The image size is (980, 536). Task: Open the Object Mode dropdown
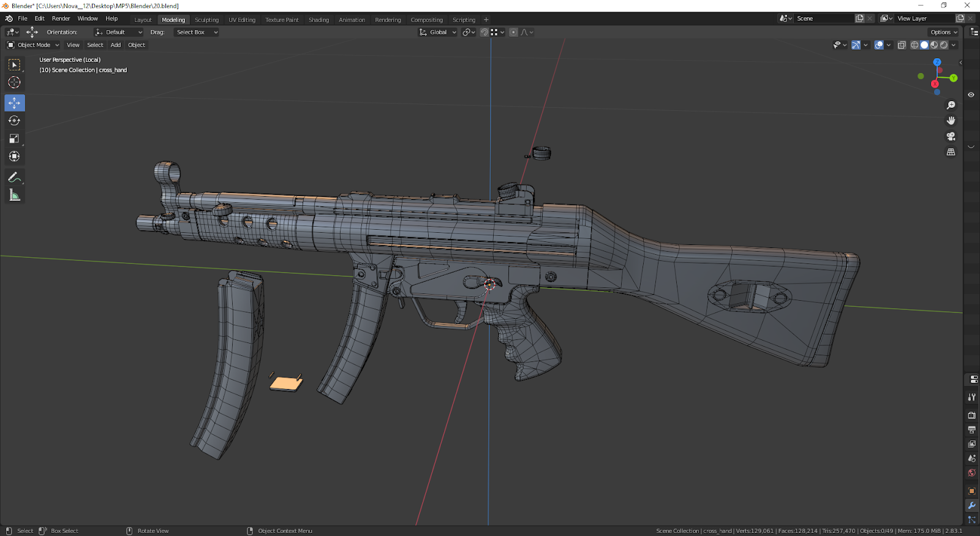tap(33, 45)
